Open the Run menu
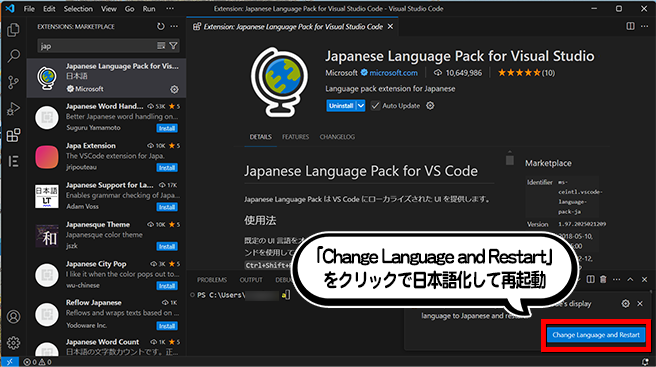Image resolution: width=656 pixels, height=367 pixels. 149,8
